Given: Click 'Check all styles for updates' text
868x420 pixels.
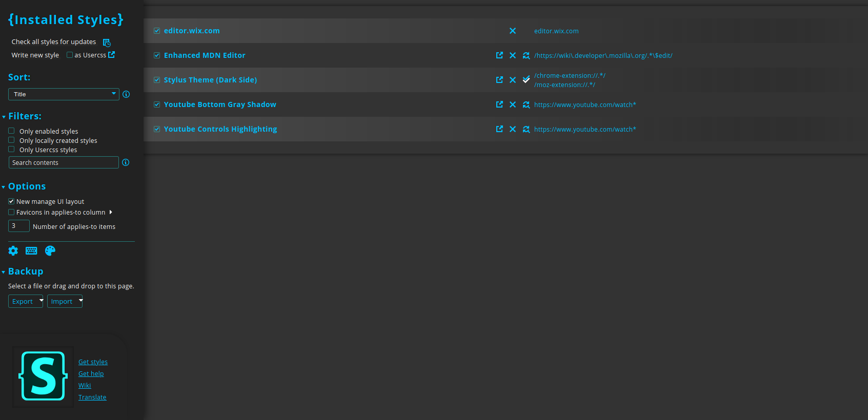Looking at the screenshot, I should pyautogui.click(x=54, y=42).
